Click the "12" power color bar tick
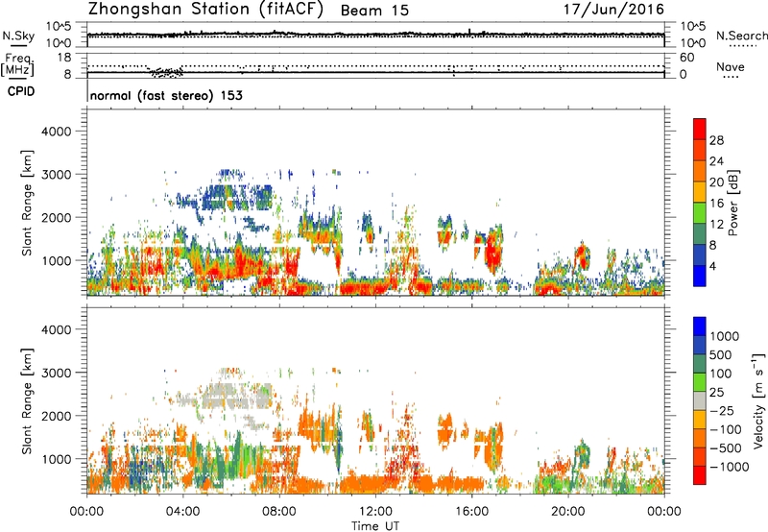768x532 pixels. (x=716, y=224)
